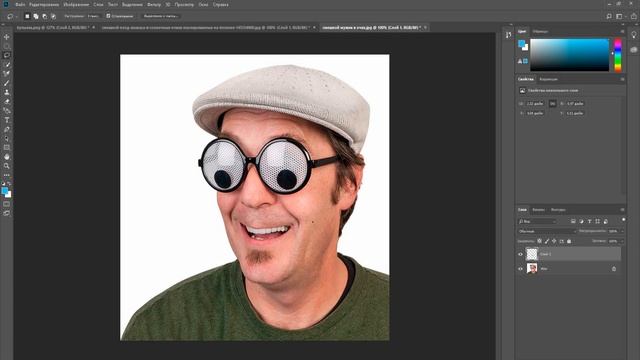This screenshot has height=360, width=640.
Task: Open the Фильтр menu
Action: [154, 4]
